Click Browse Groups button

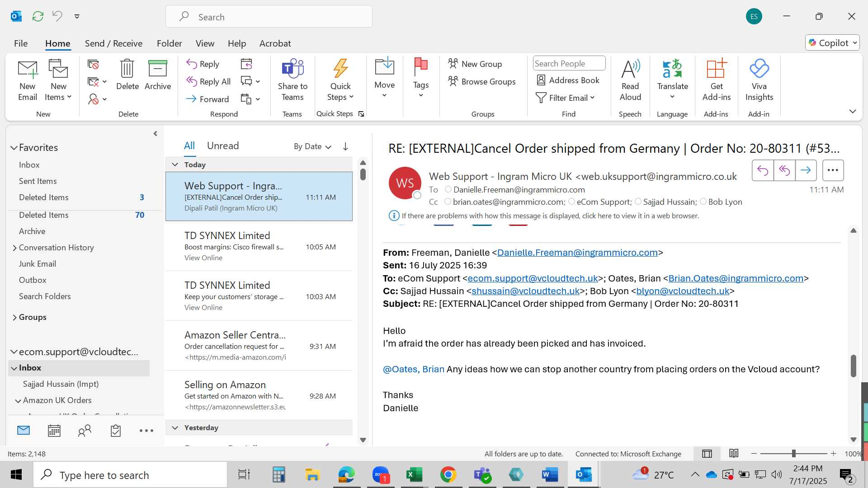pos(482,81)
